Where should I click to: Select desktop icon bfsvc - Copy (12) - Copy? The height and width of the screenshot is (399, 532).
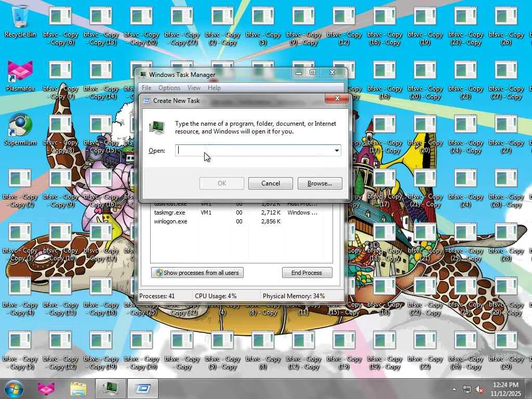[303, 350]
